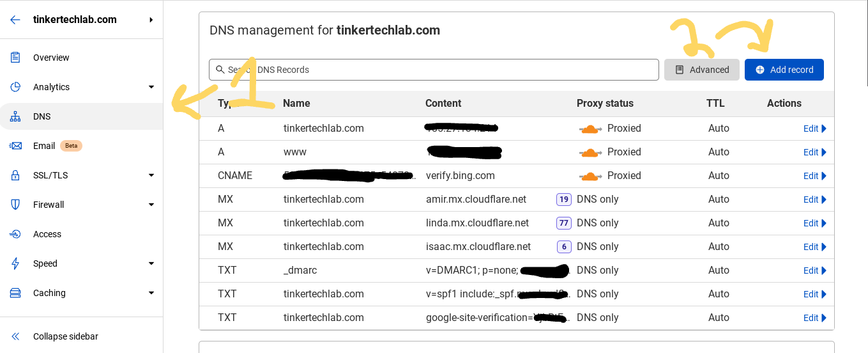The width and height of the screenshot is (868, 353).
Task: Click the Speed lightning bolt icon
Action: coord(15,263)
